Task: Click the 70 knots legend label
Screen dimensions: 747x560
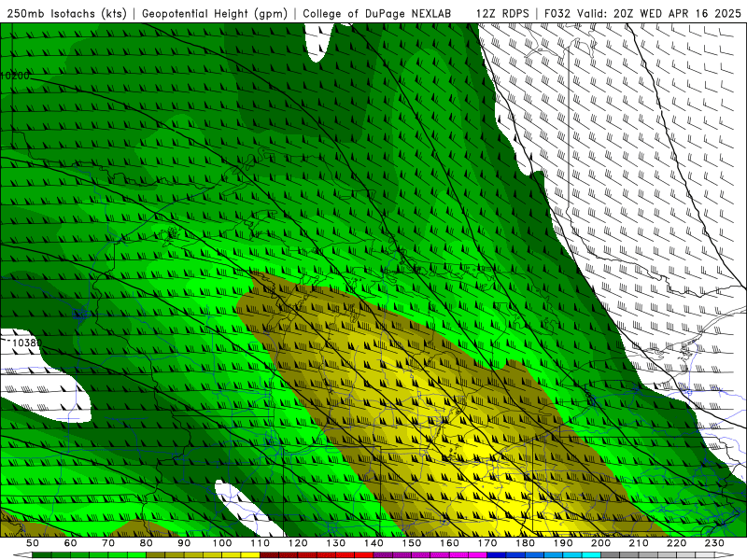Action: tap(108, 543)
